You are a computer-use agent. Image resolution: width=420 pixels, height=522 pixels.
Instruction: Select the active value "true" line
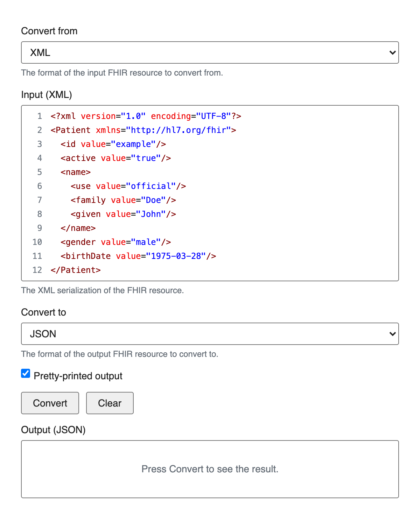(x=115, y=158)
